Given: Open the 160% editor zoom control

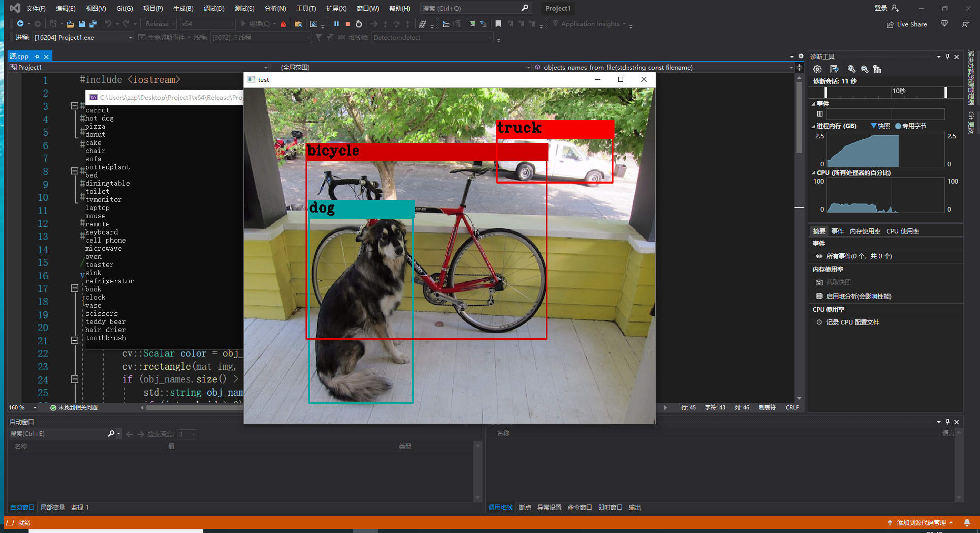Looking at the screenshot, I should [x=22, y=407].
